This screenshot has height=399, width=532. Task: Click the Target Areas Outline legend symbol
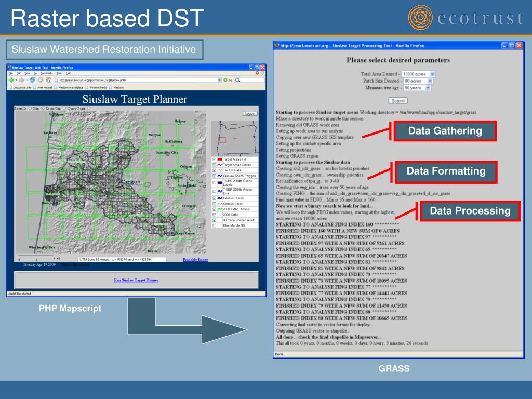click(x=220, y=165)
